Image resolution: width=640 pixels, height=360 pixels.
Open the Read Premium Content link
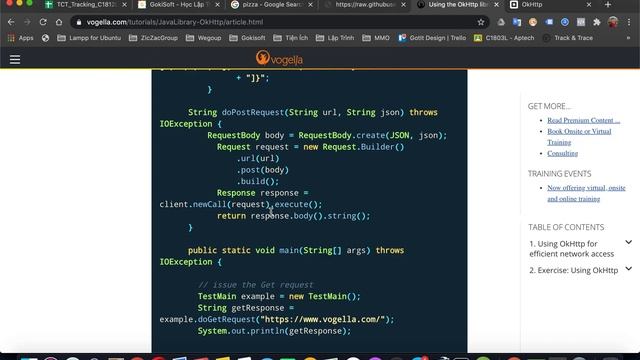coord(583,120)
